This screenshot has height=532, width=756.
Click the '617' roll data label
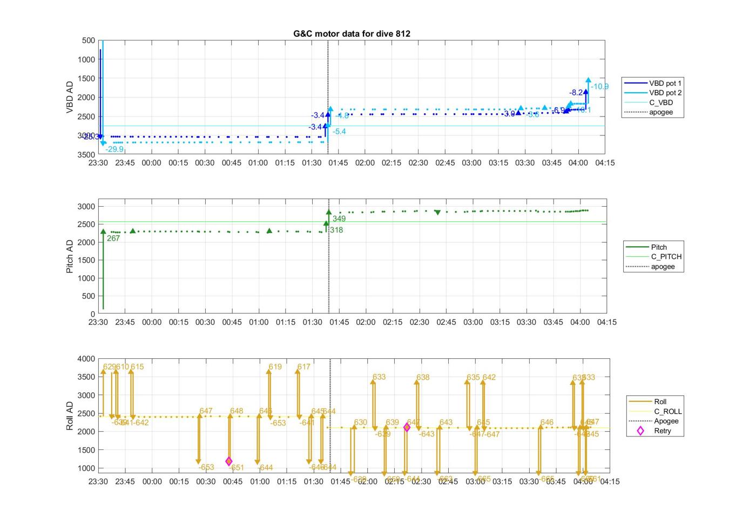[304, 367]
